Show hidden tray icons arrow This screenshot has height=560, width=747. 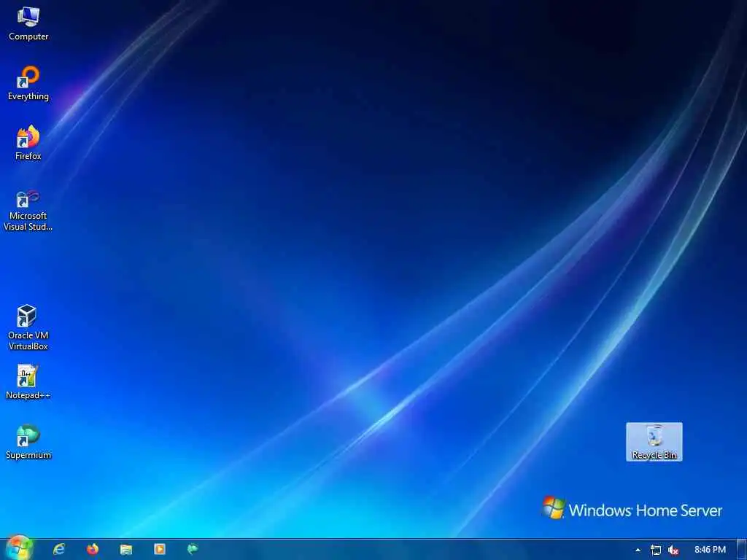[638, 550]
